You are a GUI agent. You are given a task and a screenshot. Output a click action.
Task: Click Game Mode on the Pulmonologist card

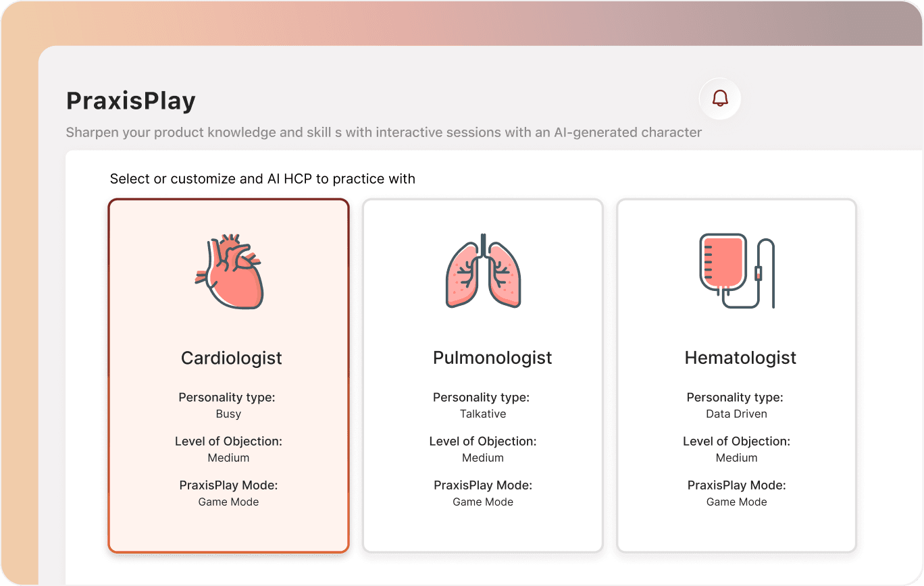483,502
